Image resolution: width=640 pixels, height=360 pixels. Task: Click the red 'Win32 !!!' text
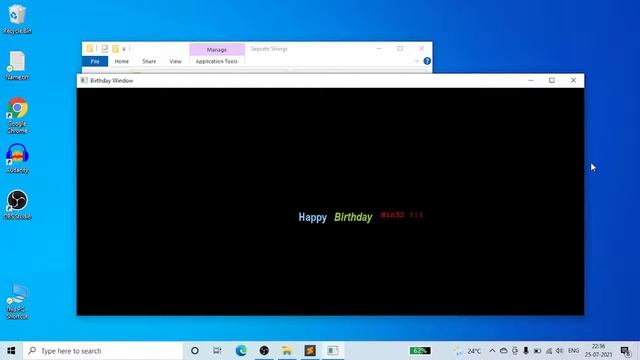402,215
